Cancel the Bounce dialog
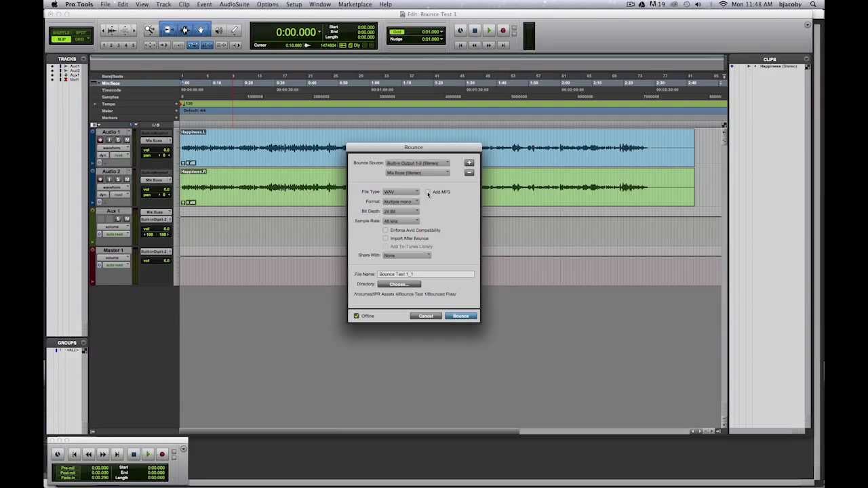Image resolution: width=868 pixels, height=488 pixels. tap(425, 316)
